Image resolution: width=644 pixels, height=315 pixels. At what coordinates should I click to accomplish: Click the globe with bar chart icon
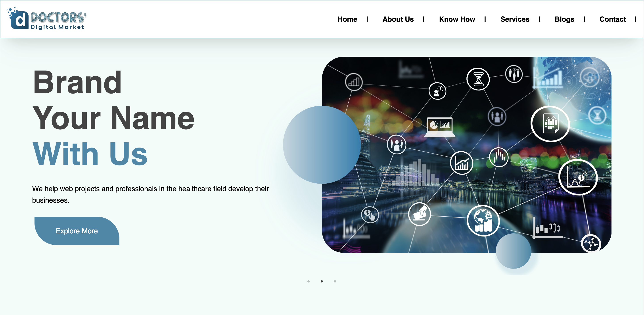pos(484,221)
